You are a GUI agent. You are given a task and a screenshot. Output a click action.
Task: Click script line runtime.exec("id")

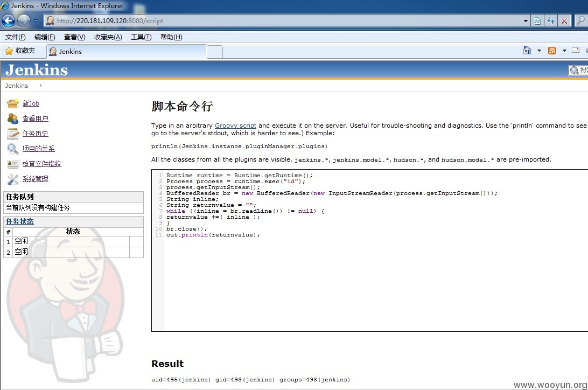236,182
